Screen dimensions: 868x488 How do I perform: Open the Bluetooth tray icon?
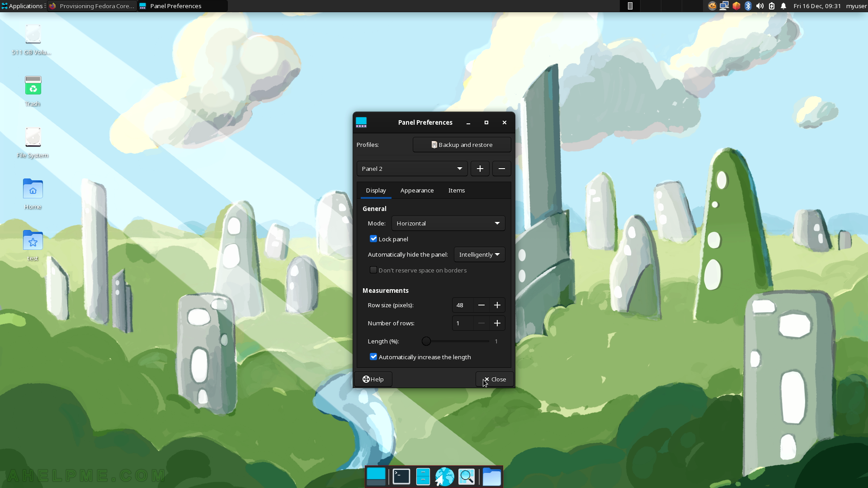click(748, 6)
